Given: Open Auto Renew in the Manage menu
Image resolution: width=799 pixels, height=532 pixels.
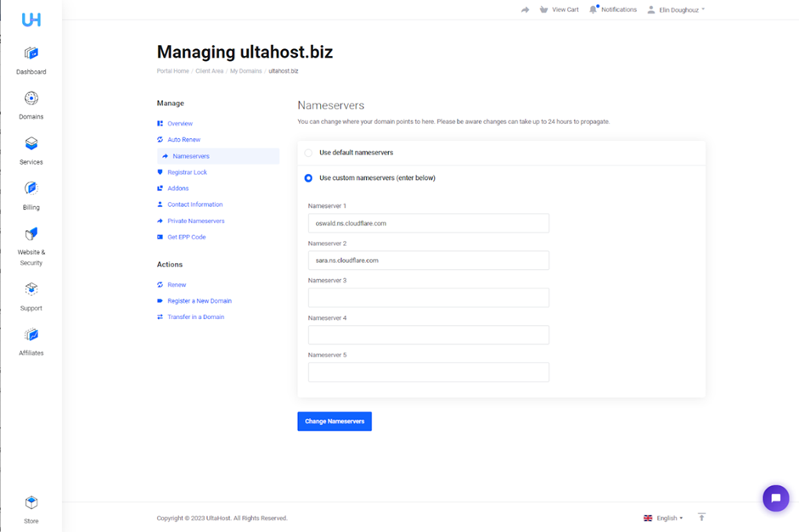Looking at the screenshot, I should 184,139.
